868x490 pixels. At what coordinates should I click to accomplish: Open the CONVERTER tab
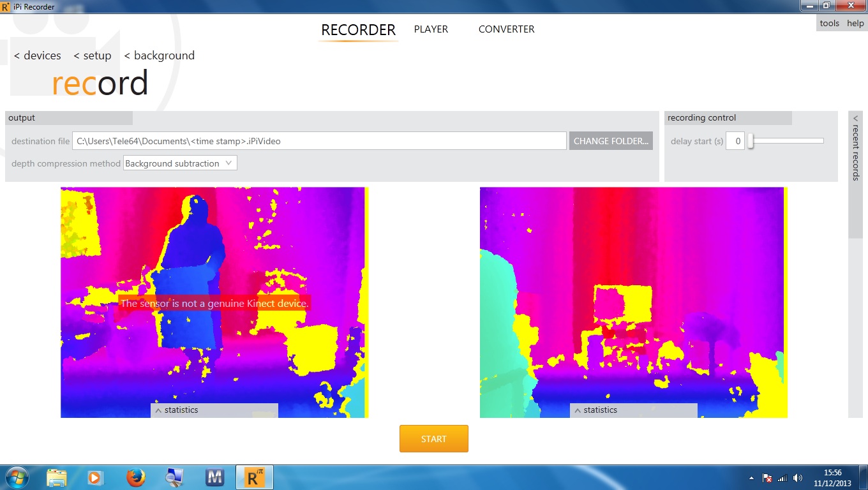[x=506, y=29]
